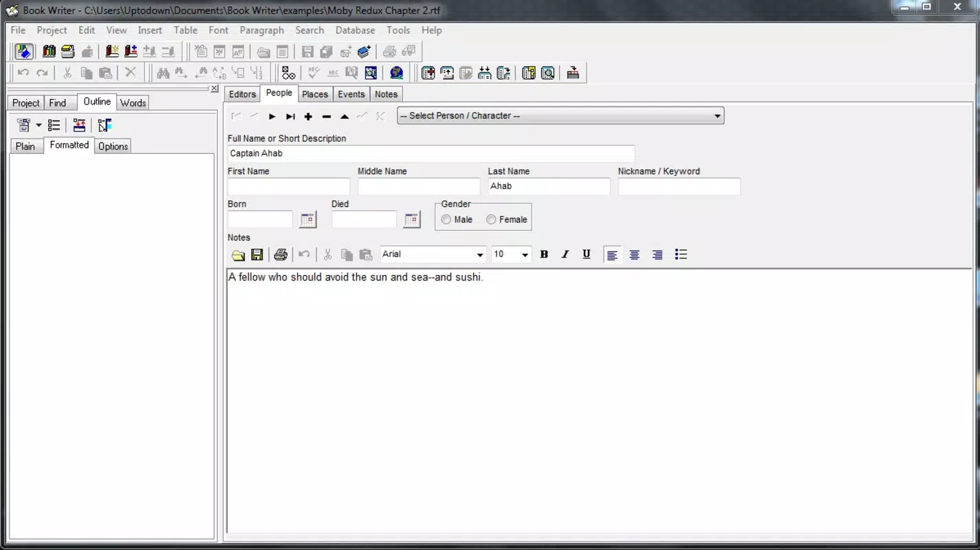Open a notes file via the folder icon
The width and height of the screenshot is (980, 550).
[238, 255]
